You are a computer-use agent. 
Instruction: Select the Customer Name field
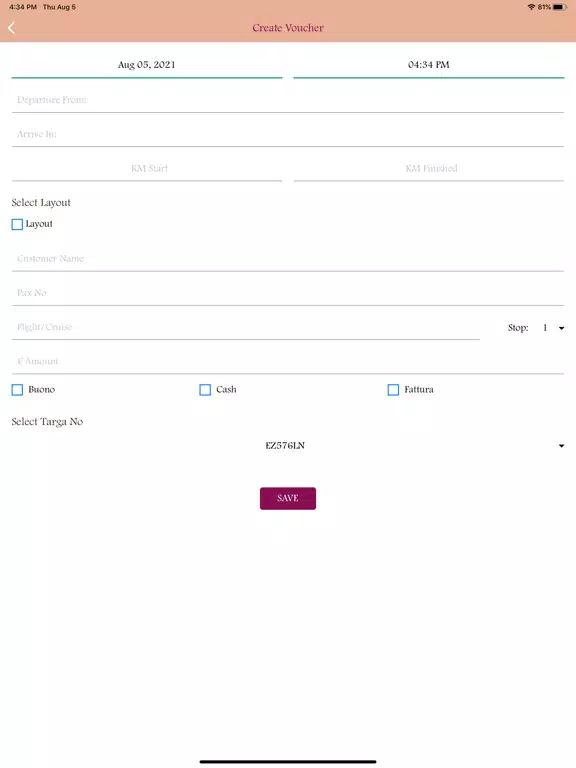(x=288, y=259)
